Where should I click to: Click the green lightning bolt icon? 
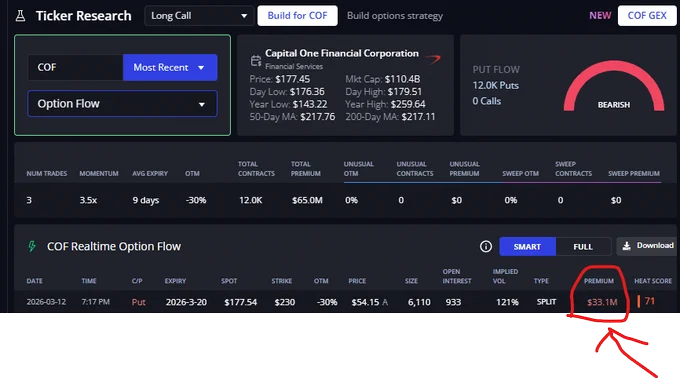[x=32, y=246]
